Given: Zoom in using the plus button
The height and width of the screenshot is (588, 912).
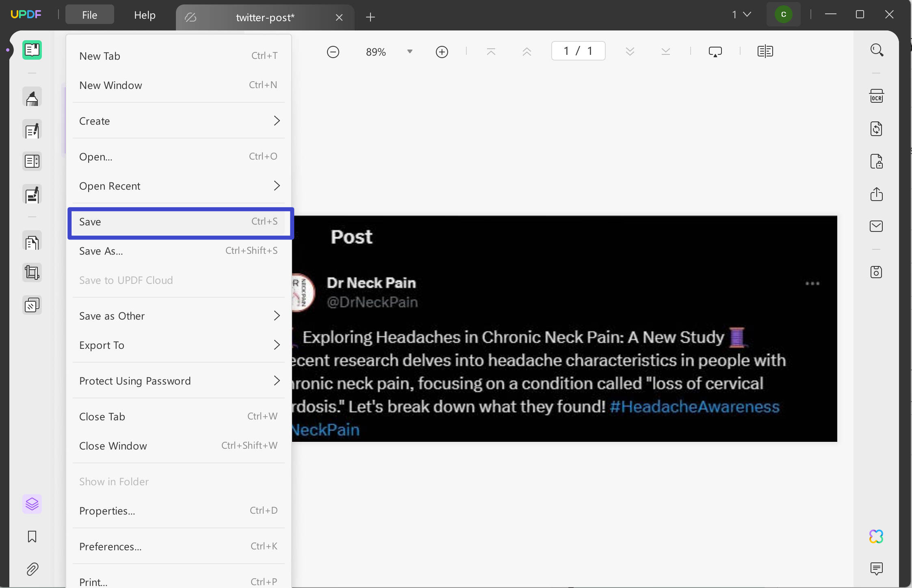Looking at the screenshot, I should (x=442, y=52).
